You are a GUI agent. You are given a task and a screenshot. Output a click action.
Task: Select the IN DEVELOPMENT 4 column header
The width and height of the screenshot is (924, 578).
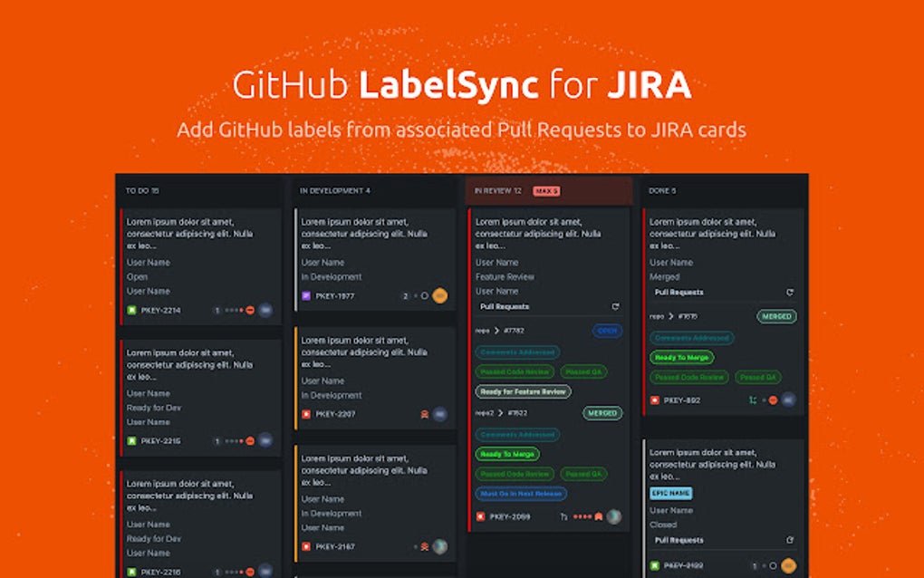334,191
